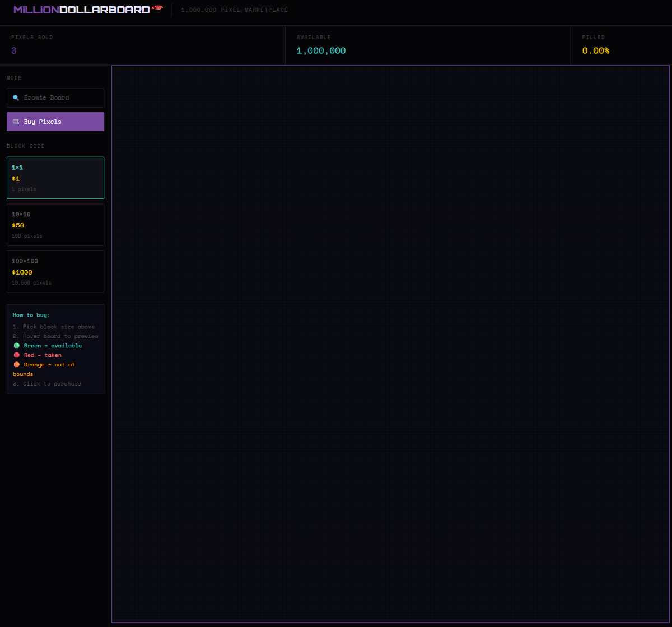The image size is (672, 627).
Task: Click '3. Click to purchase' instruction
Action: (47, 384)
